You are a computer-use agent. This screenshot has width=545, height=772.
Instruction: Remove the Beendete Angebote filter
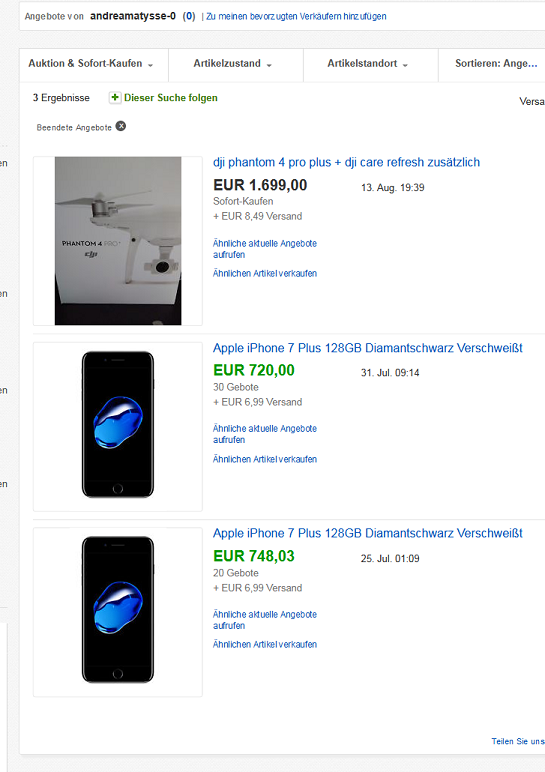[121, 127]
